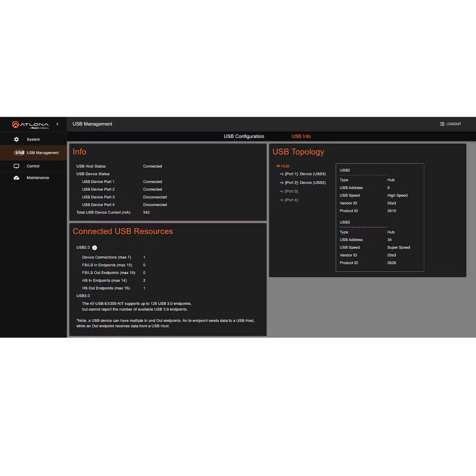476x476 pixels.
Task: Collapse the sidebar with the chevron arrow
Action: 58,124
